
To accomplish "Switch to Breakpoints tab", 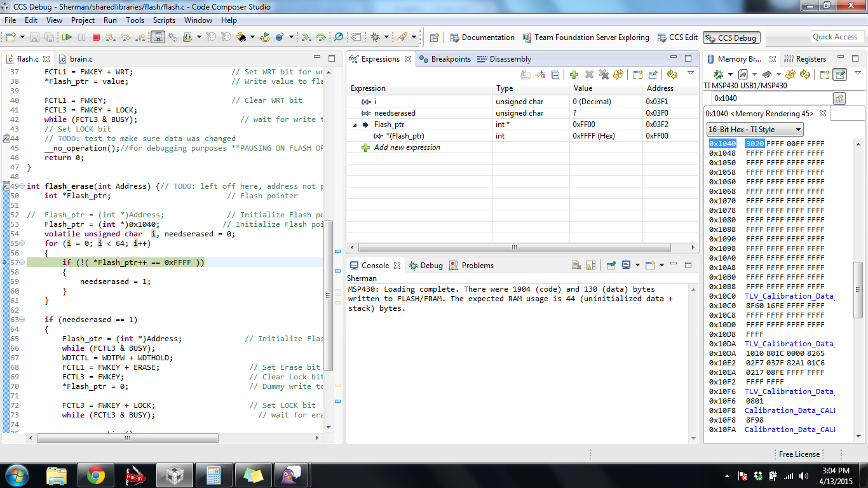I will (x=445, y=59).
